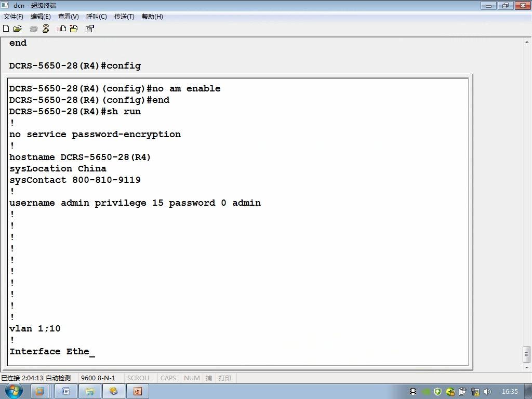Open the 帮助(H) menu
Screen dimensions: 532x399
152,16
